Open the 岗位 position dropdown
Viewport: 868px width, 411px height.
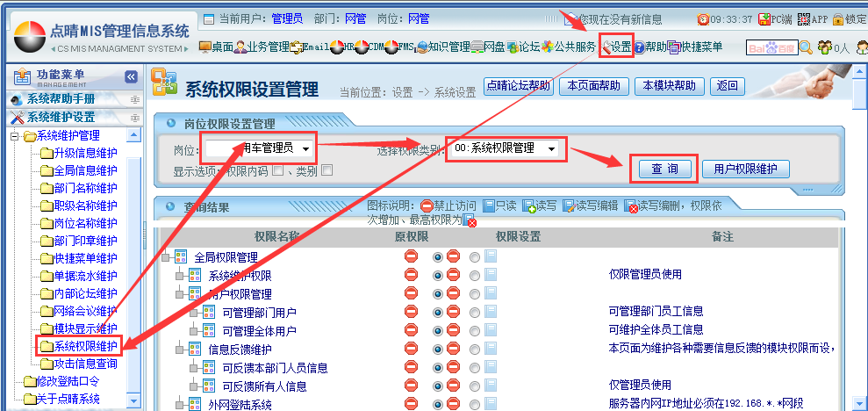(259, 148)
